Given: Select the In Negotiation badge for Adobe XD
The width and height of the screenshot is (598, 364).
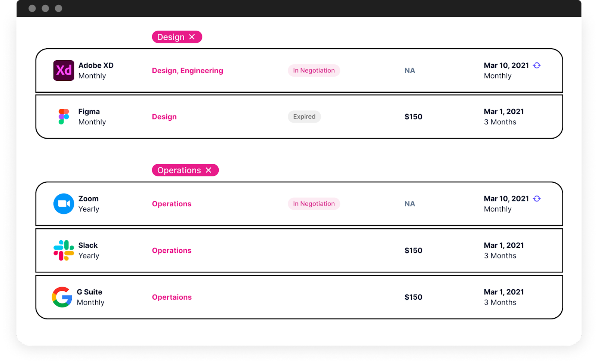Looking at the screenshot, I should tap(314, 70).
